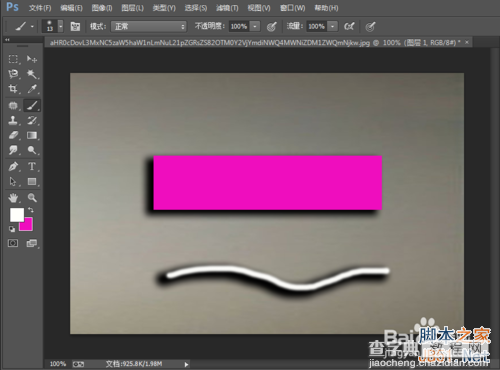Select the Gradient tool
Image resolution: width=500 pixels, height=370 pixels.
click(x=32, y=135)
